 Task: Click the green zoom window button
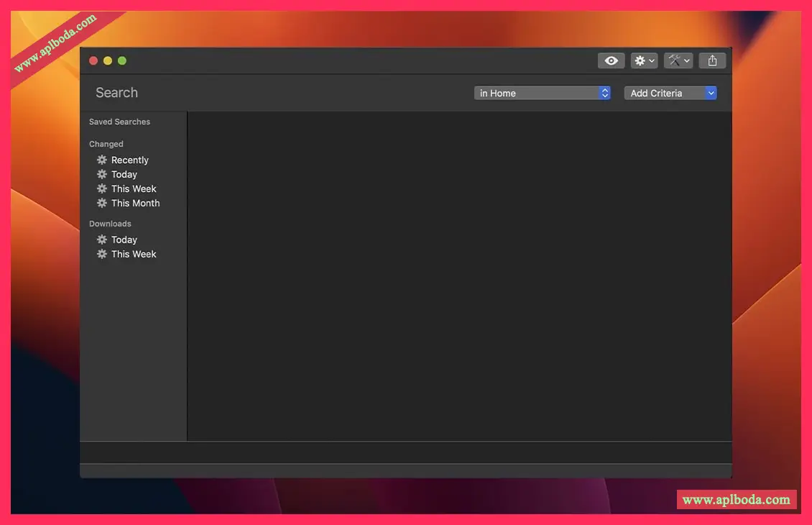tap(122, 61)
